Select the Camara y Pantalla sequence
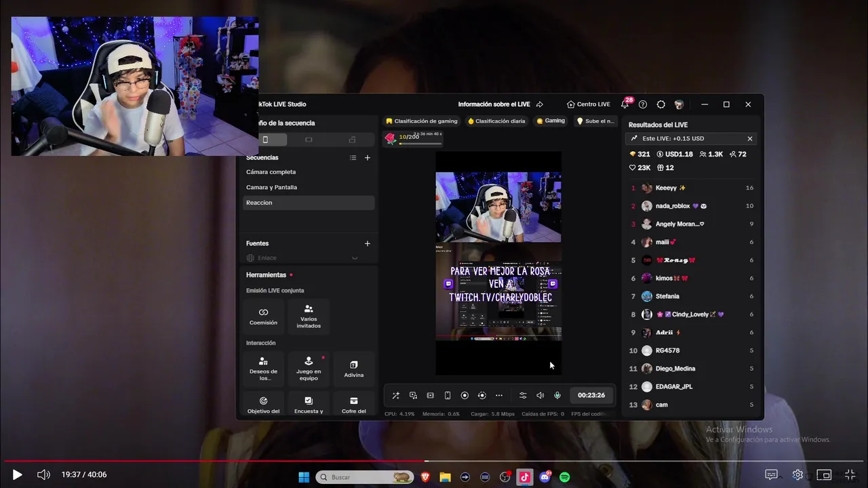The height and width of the screenshot is (488, 868). (x=309, y=187)
